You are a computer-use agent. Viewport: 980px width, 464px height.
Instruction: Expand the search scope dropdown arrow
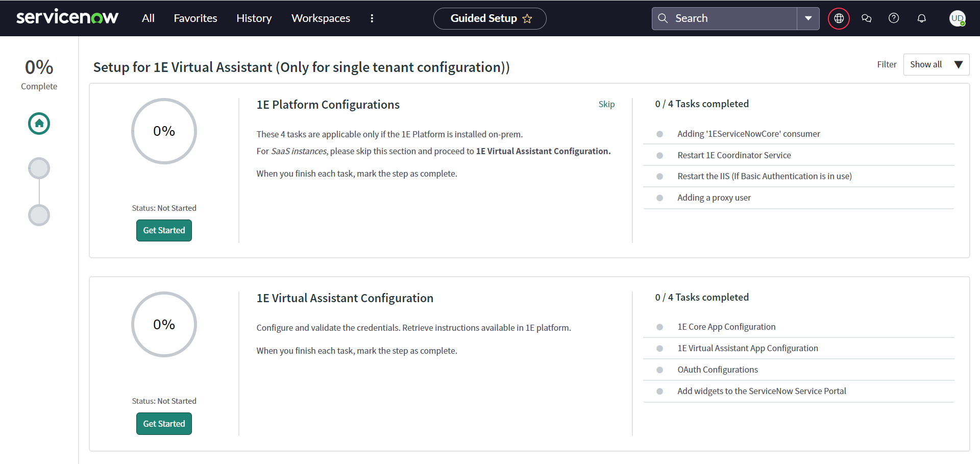808,18
